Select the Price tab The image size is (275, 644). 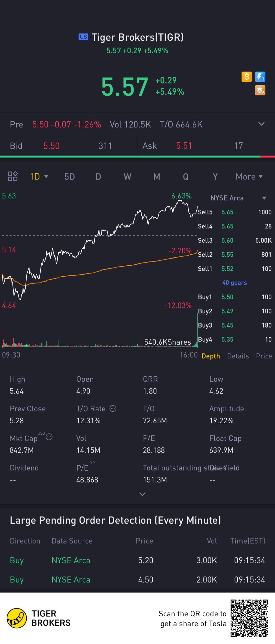pos(264,356)
